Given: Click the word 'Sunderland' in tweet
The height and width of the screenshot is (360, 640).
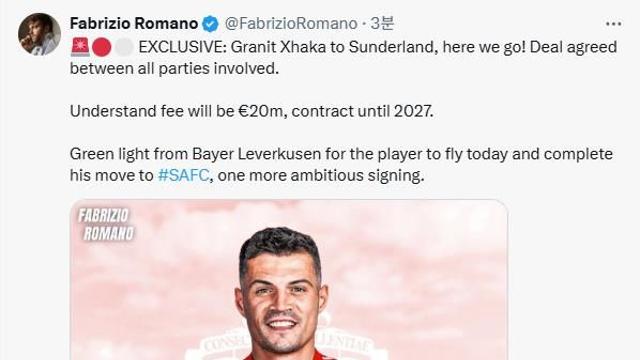Looking at the screenshot, I should tap(393, 47).
